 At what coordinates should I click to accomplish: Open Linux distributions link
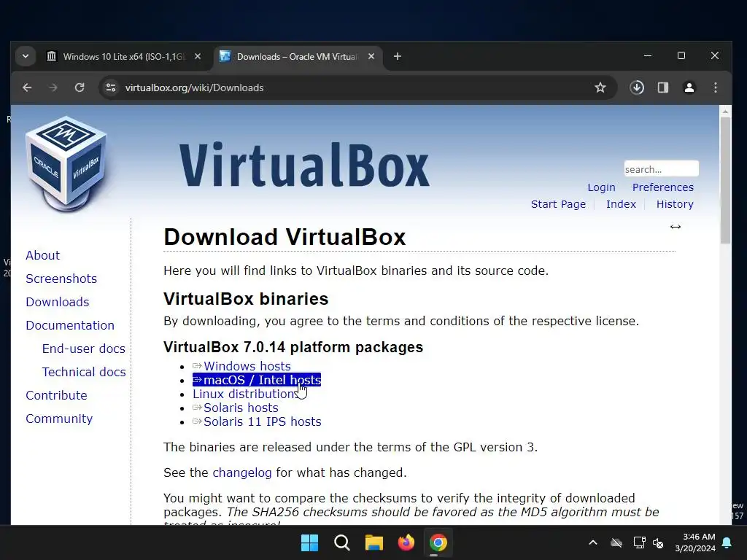point(247,394)
